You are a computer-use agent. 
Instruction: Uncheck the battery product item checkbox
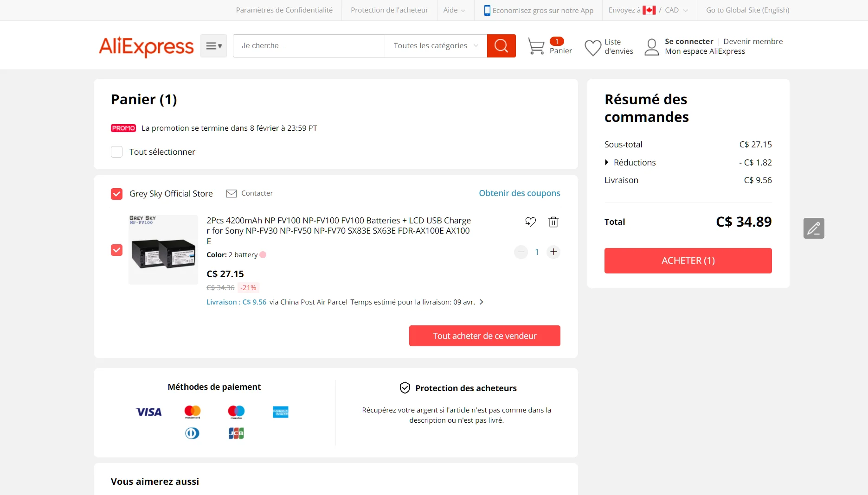pyautogui.click(x=116, y=250)
